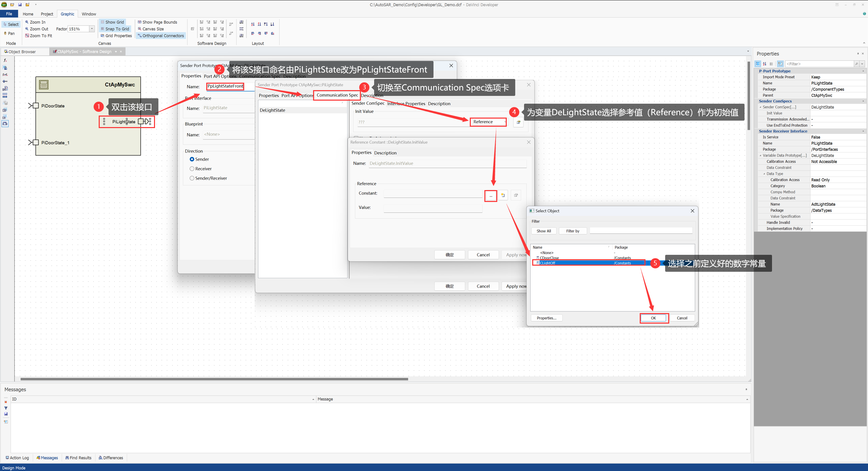Open the Init Value Reference dropdown

488,122
